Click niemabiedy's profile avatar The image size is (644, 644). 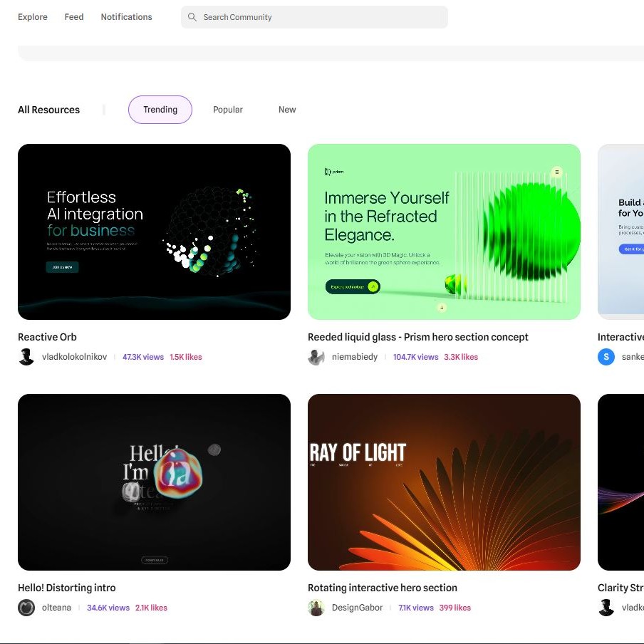316,357
